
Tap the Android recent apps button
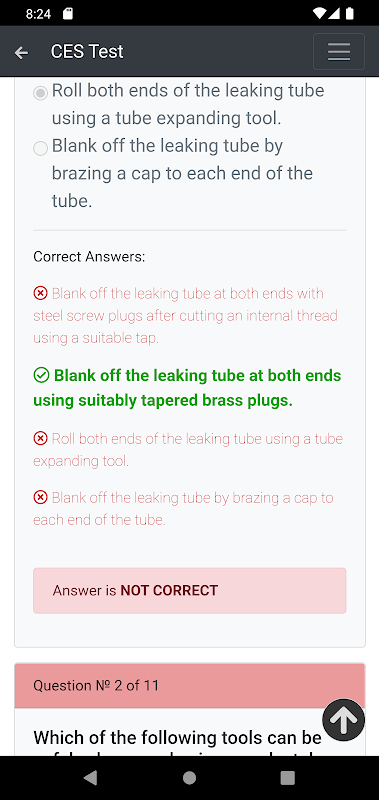288,778
